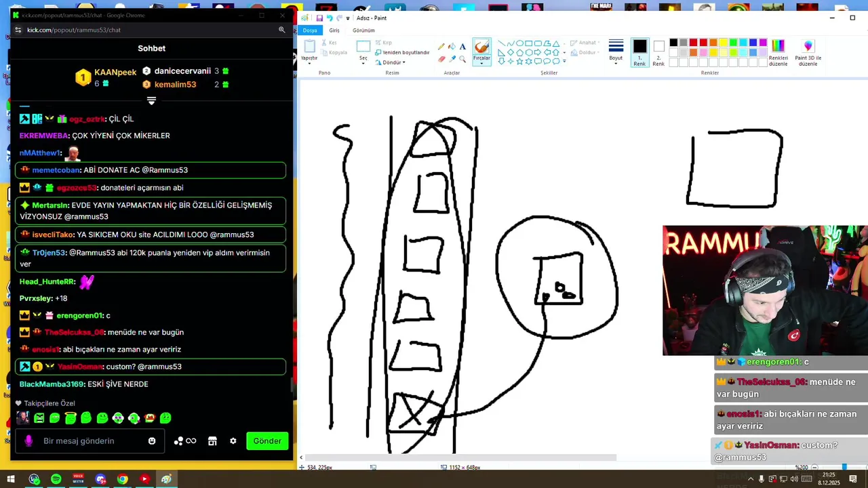The width and height of the screenshot is (868, 488).
Task: Open the Dosya menu tab
Action: tap(310, 30)
